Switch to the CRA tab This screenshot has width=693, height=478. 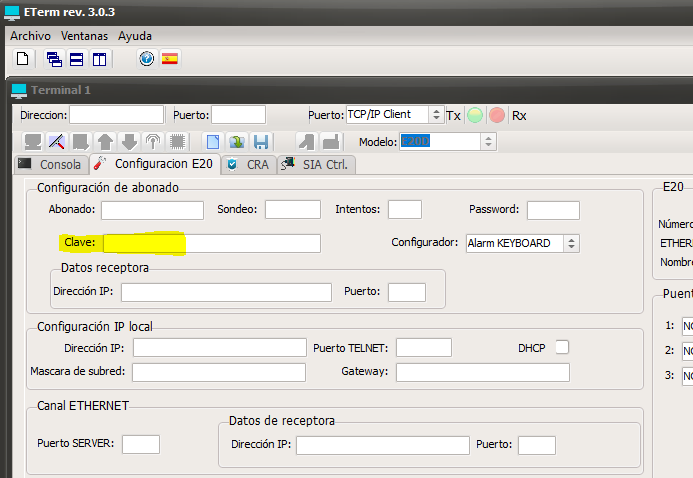tap(249, 164)
